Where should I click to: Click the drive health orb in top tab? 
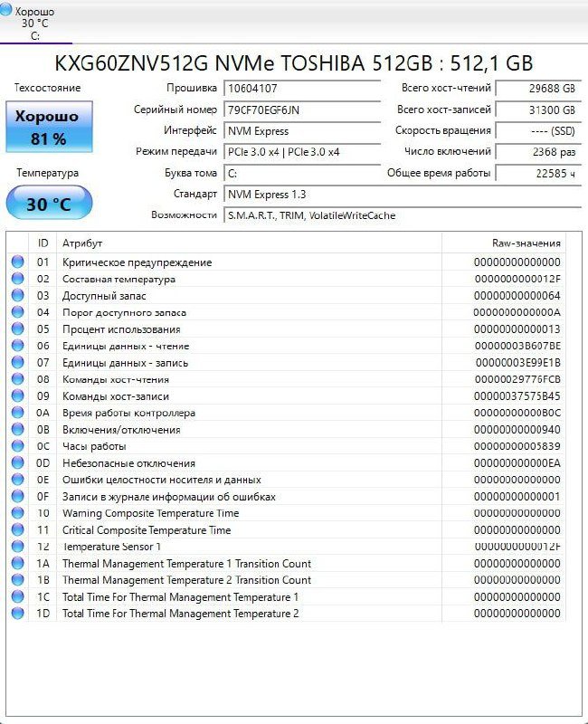coord(8,11)
